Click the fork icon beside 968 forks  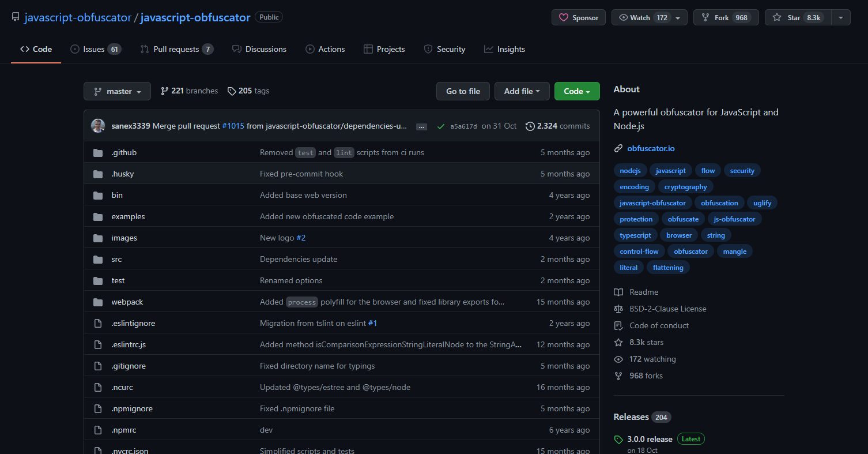click(618, 376)
